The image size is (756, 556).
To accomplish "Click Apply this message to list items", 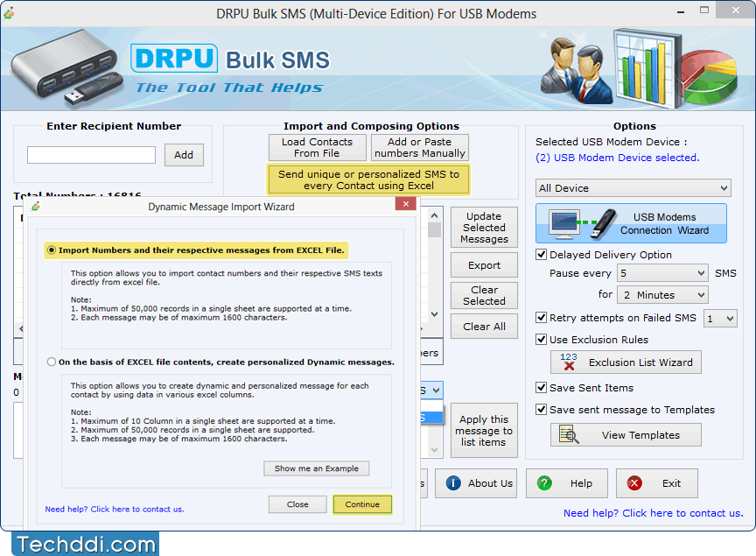I will [484, 431].
